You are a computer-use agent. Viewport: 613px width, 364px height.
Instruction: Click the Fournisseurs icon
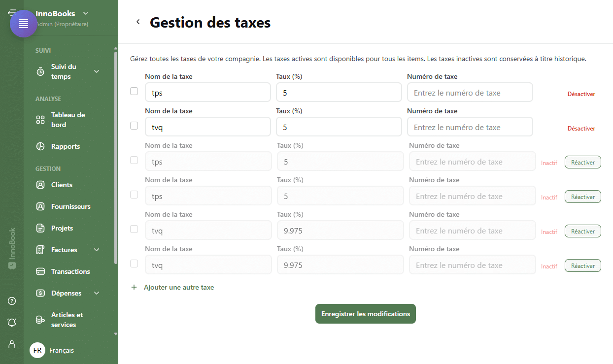coord(40,206)
